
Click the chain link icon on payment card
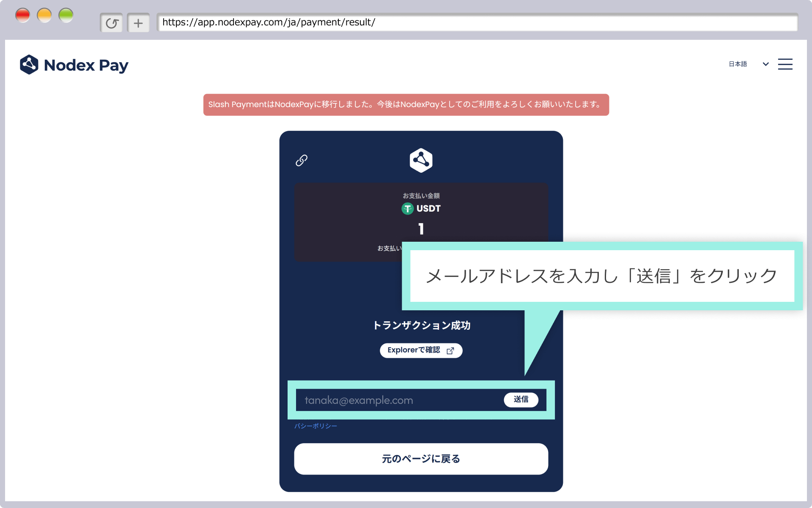coord(301,160)
